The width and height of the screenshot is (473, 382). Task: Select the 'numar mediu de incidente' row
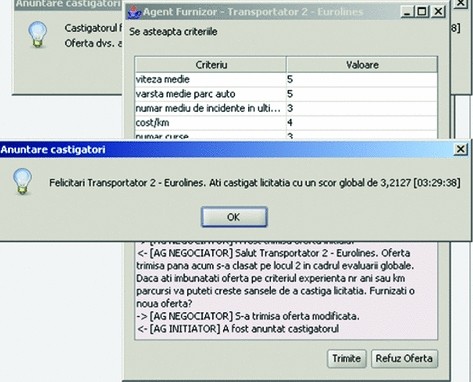(286, 108)
